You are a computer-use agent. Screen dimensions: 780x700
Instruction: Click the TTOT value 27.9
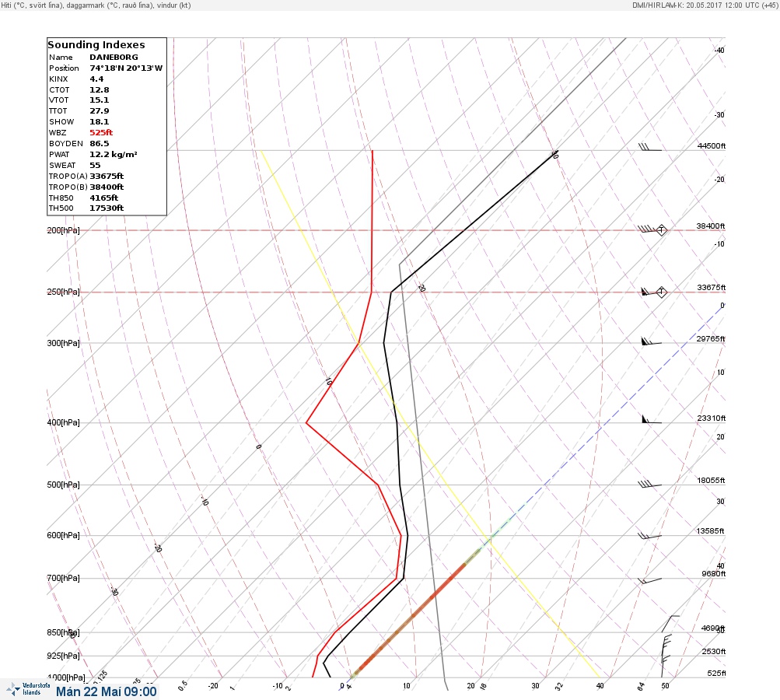(99, 111)
